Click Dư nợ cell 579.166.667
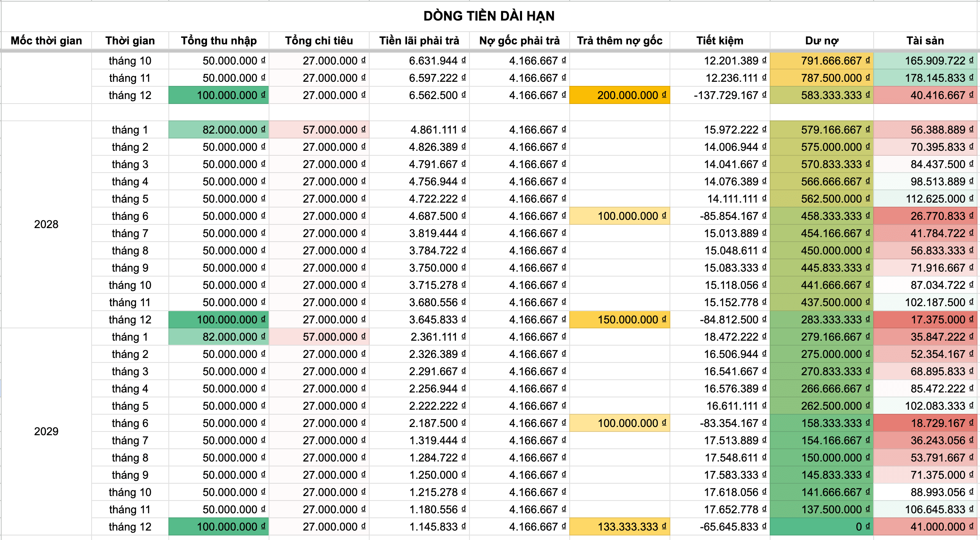Image resolution: width=980 pixels, height=540 pixels. coord(822,130)
